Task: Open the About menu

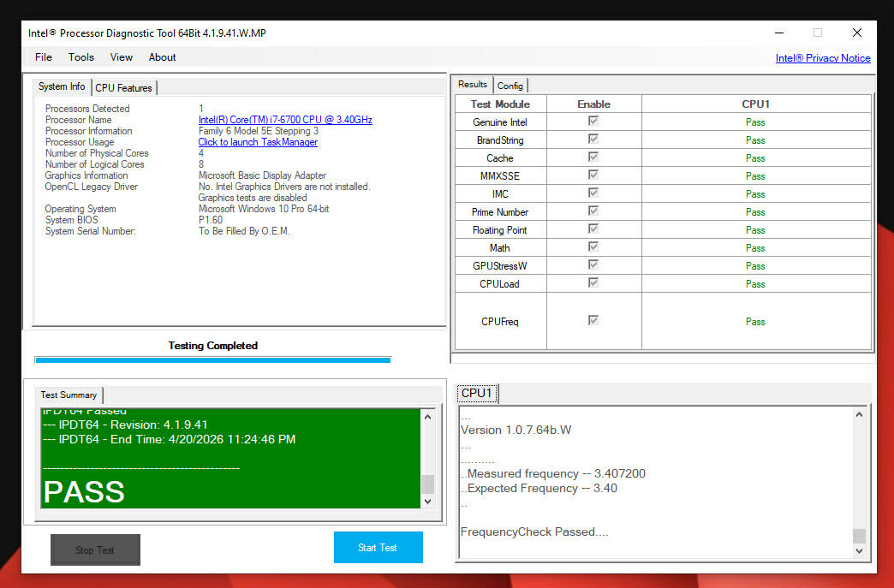Action: [162, 57]
